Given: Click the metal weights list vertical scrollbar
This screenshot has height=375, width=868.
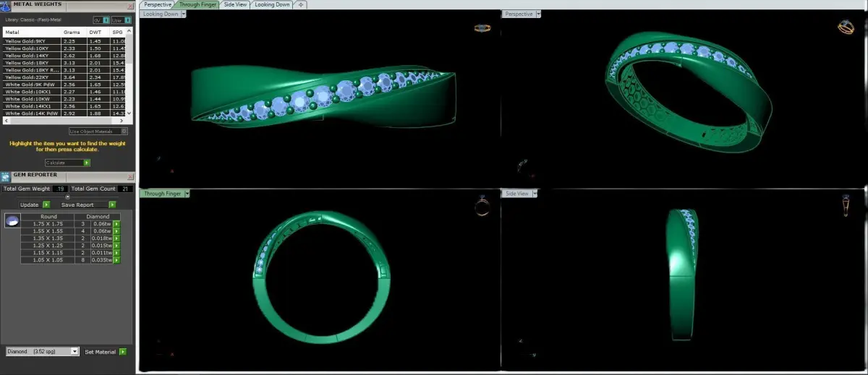Looking at the screenshot, I should click(x=130, y=72).
